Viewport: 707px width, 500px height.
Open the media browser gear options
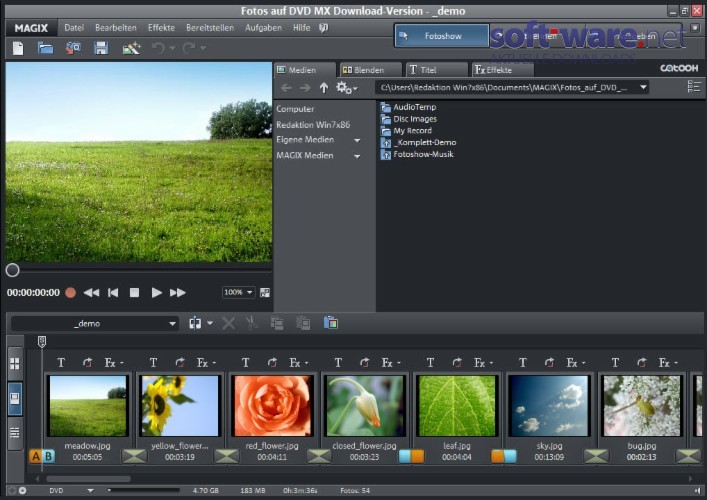tap(346, 88)
